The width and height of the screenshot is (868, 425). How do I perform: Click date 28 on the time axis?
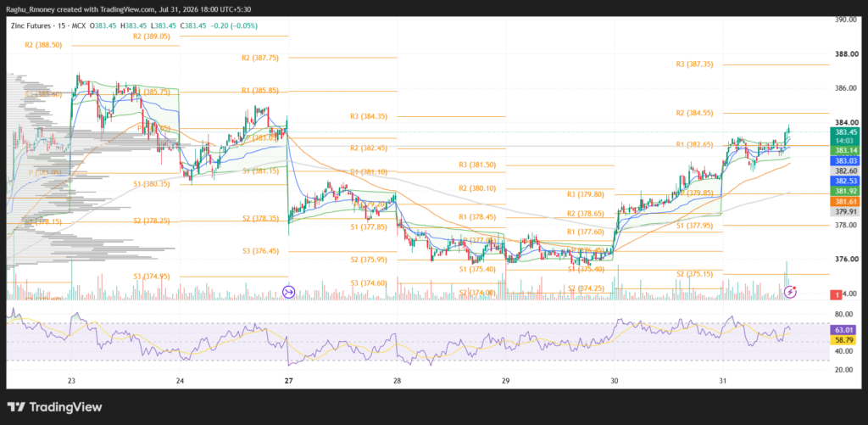coord(397,381)
